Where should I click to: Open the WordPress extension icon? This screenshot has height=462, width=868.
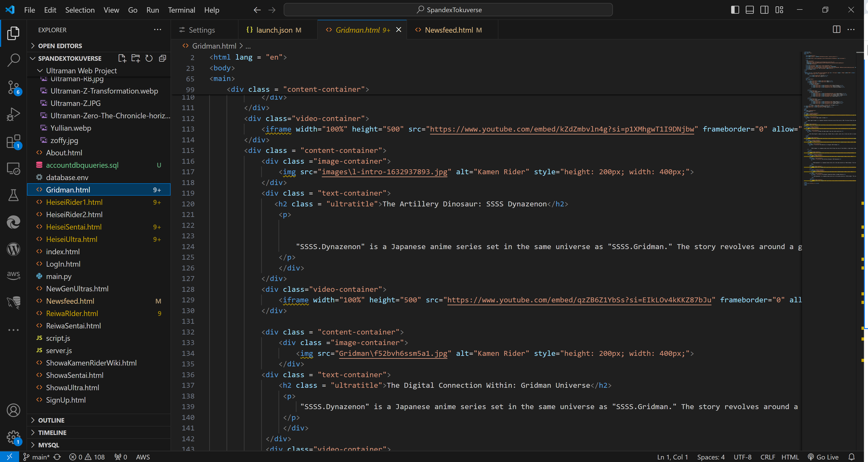click(13, 249)
